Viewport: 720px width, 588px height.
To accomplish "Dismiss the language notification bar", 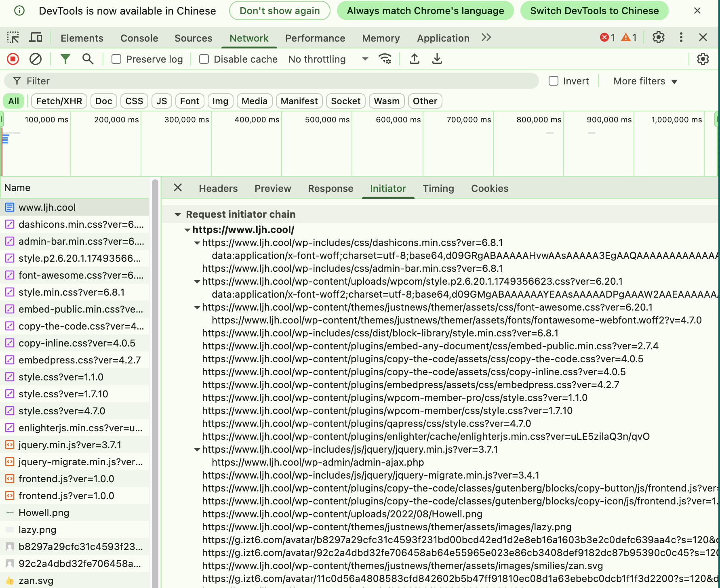I will pos(697,11).
